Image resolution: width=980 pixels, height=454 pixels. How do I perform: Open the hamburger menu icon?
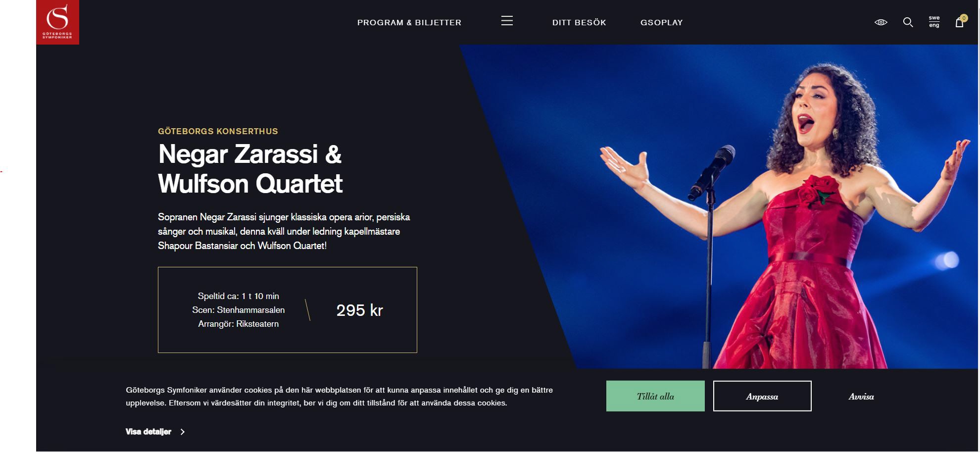tap(507, 21)
